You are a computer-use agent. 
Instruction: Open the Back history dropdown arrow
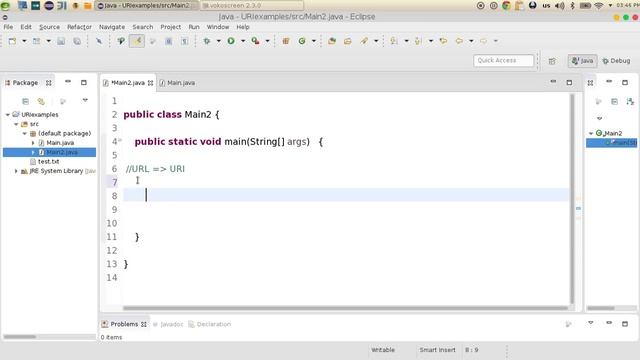click(x=471, y=41)
